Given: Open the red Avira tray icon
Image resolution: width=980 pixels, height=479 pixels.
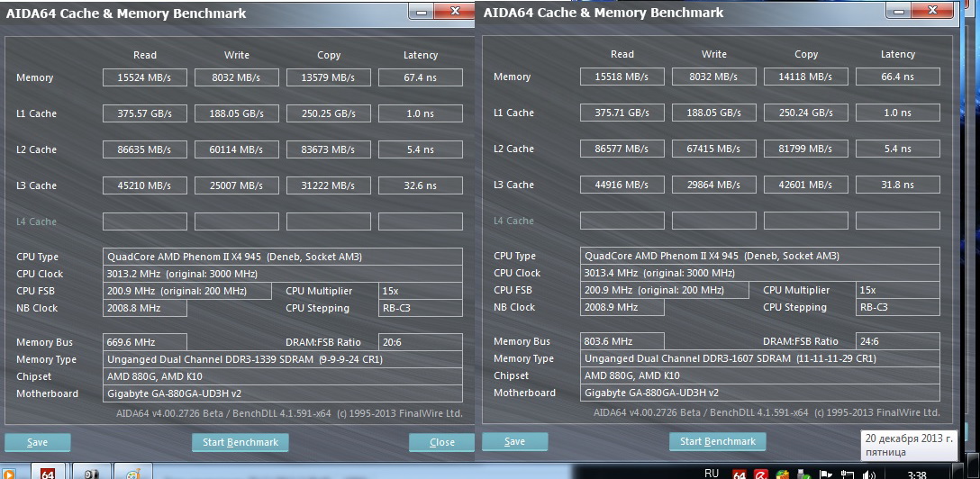Looking at the screenshot, I should pyautogui.click(x=760, y=474).
